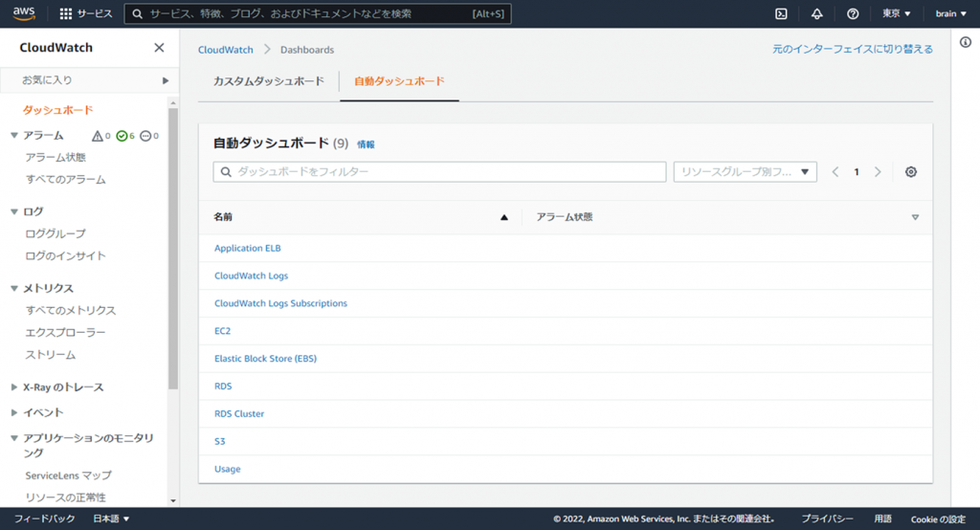Open アラーム状態 in the sidebar
Screen dimensions: 980x530
[56, 158]
